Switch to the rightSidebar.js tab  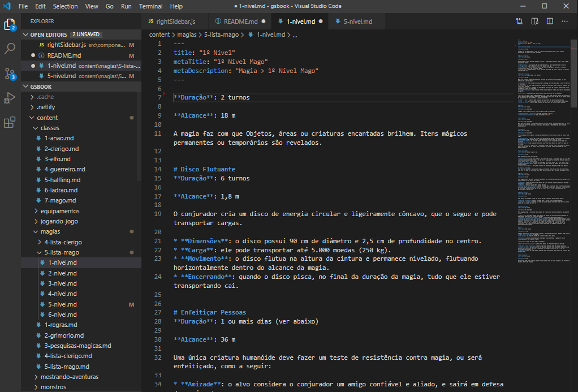[175, 21]
